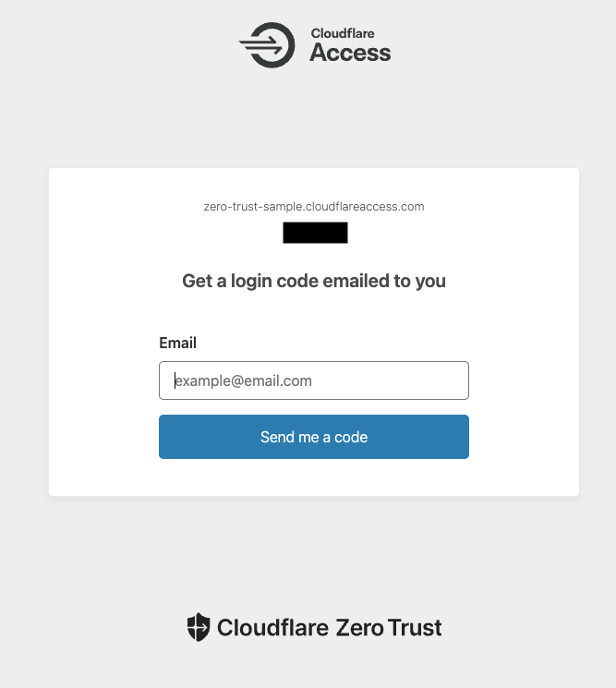Click the black redacted box under the domain
This screenshot has height=688, width=616.
coord(315,233)
